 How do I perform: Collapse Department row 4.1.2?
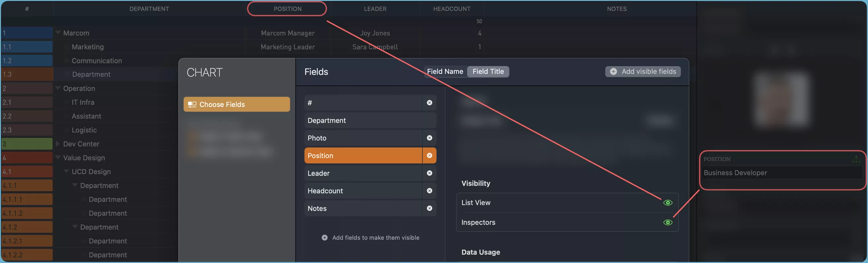click(x=75, y=227)
